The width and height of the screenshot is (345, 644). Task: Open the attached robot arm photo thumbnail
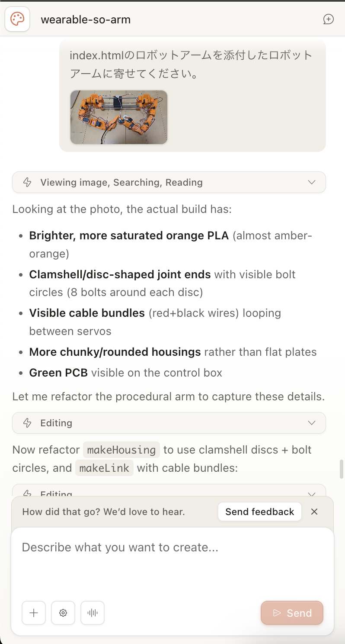[119, 117]
